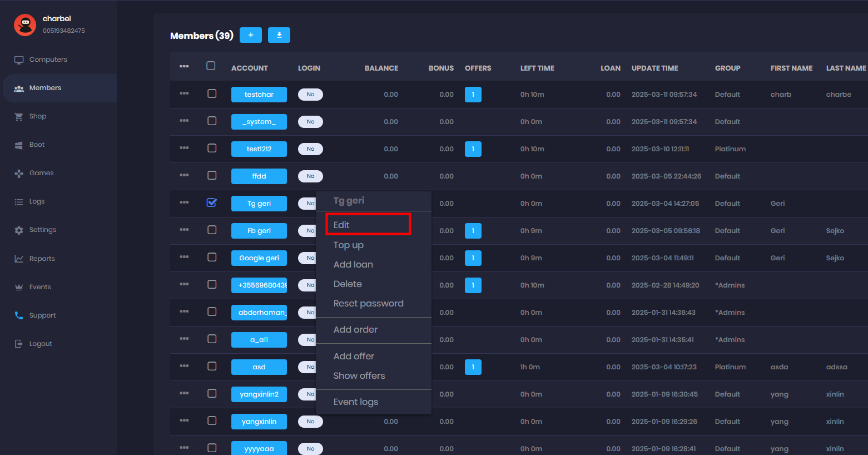Uncheck the Tg geri row checkbox
This screenshot has width=868, height=455.
coord(212,202)
